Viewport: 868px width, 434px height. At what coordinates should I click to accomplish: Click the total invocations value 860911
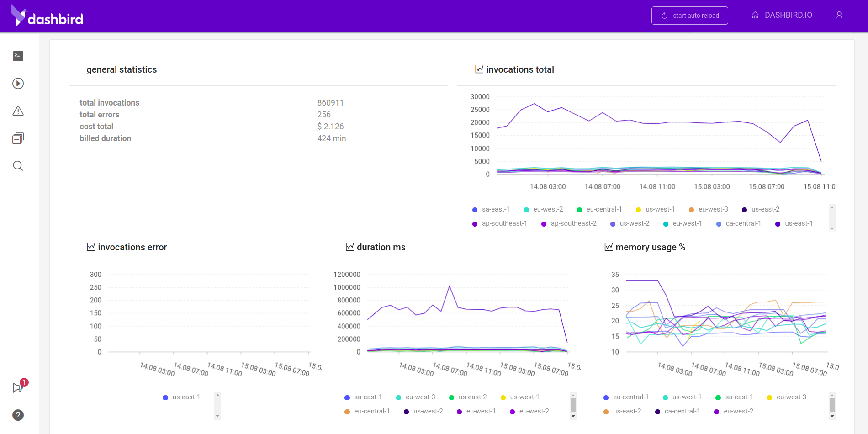click(330, 103)
